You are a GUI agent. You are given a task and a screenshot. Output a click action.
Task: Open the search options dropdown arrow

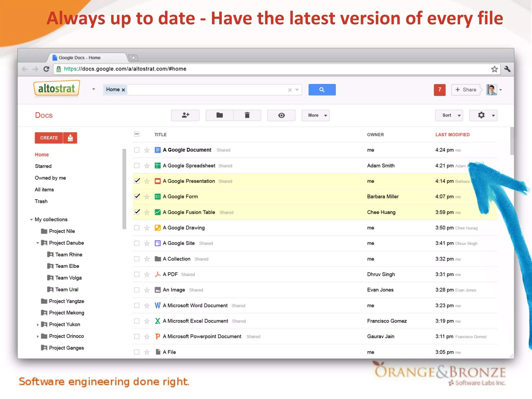click(297, 90)
